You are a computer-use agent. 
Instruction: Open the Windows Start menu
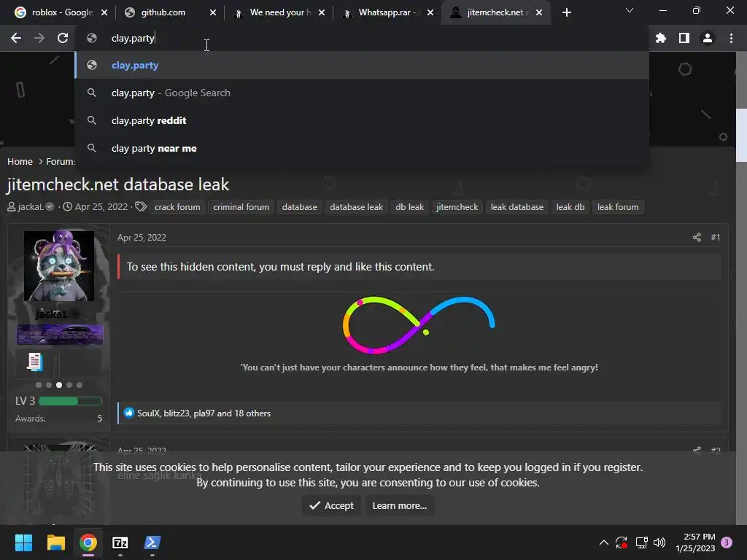pos(23,542)
